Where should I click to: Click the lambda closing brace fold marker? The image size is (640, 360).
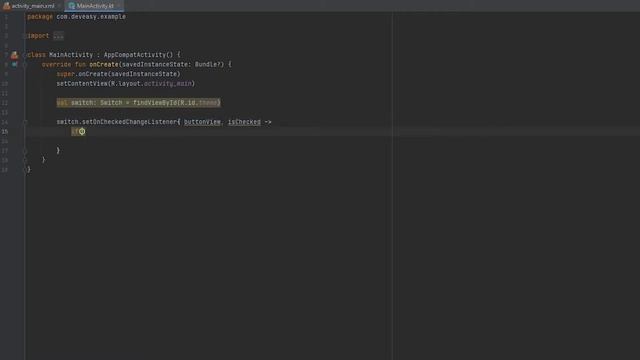(x=25, y=151)
